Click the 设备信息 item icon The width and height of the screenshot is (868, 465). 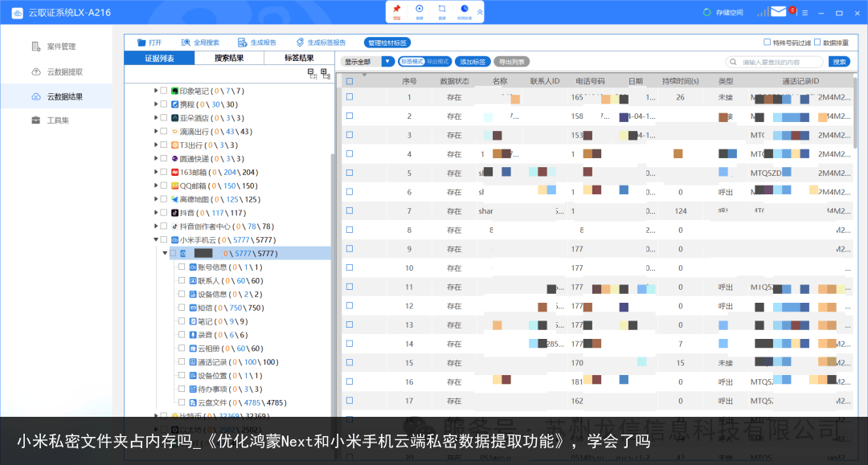click(193, 294)
